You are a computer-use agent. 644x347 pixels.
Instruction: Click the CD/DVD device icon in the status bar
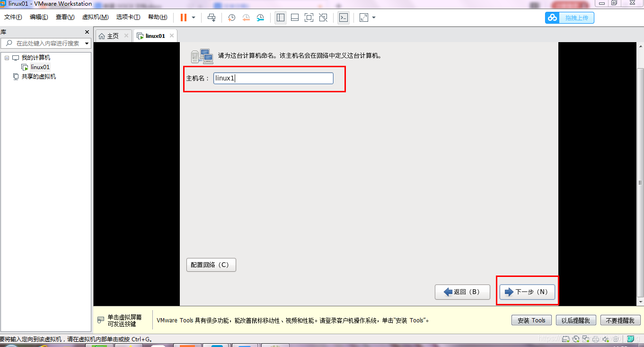575,339
